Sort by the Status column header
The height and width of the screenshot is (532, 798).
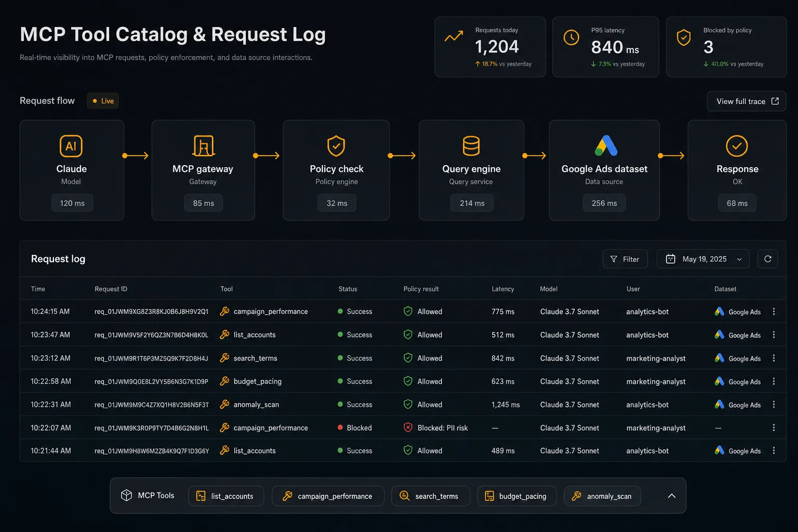(348, 289)
